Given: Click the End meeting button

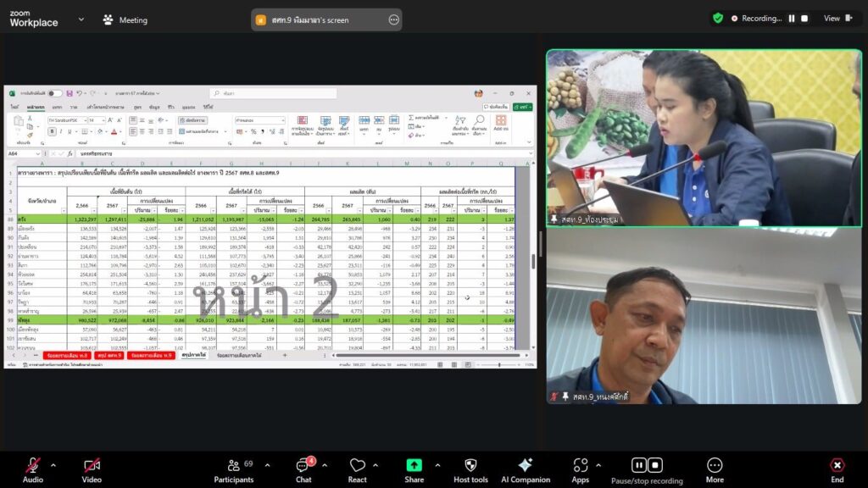Looking at the screenshot, I should 837,465.
